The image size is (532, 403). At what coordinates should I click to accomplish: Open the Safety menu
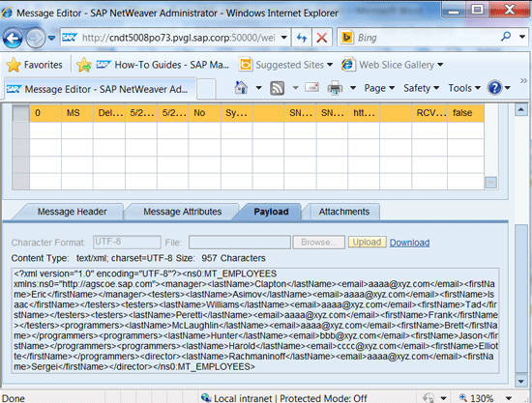421,88
